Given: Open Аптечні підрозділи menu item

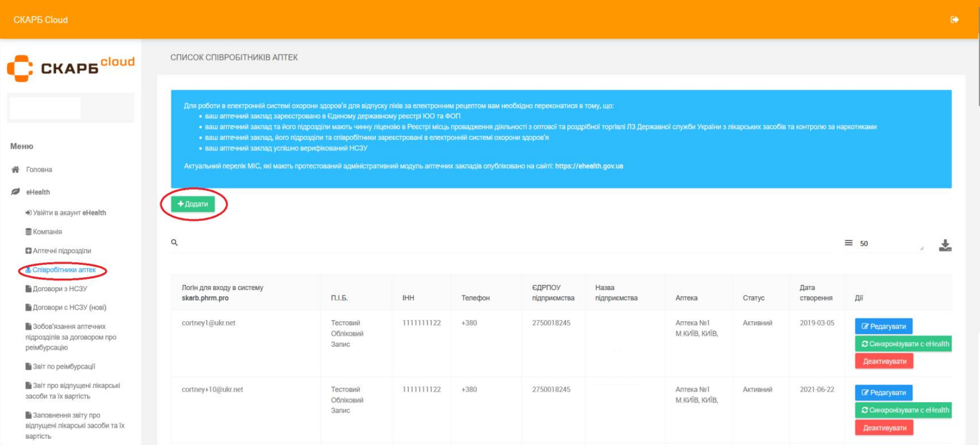Looking at the screenshot, I should pyautogui.click(x=58, y=251).
